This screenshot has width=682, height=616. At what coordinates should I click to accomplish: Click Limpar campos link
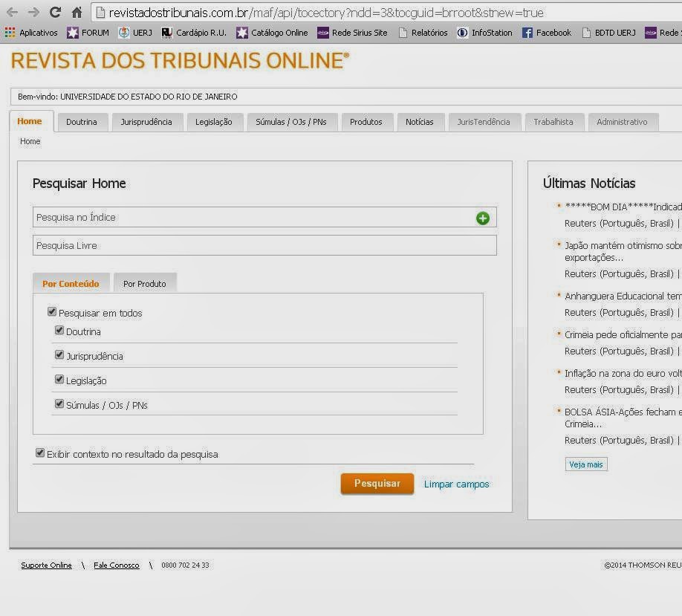456,484
